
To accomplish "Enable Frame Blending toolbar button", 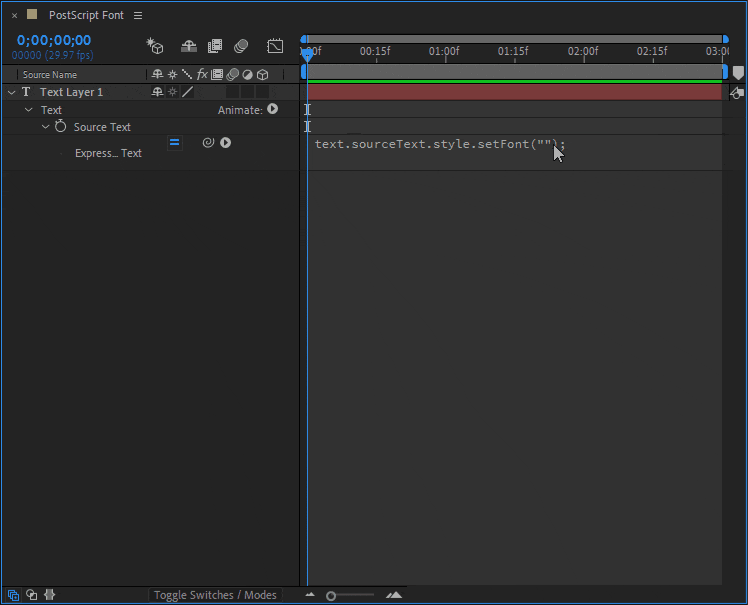I will click(x=215, y=46).
